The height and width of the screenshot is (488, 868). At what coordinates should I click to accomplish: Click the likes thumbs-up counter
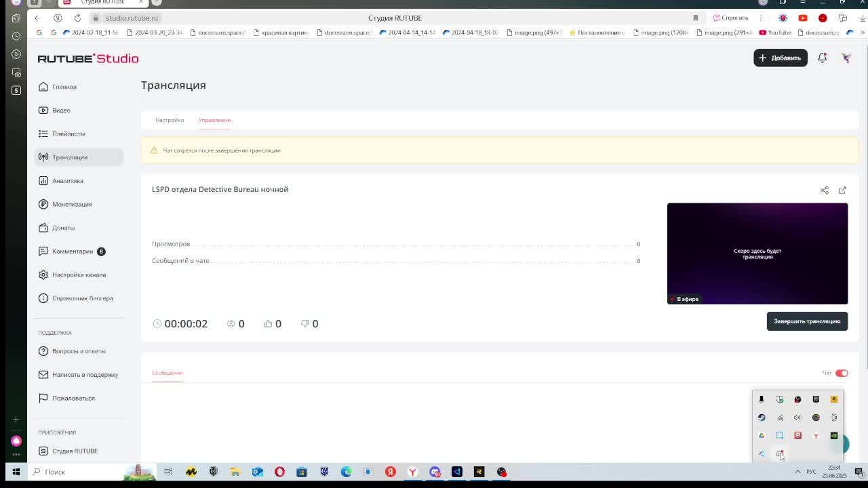tap(272, 324)
